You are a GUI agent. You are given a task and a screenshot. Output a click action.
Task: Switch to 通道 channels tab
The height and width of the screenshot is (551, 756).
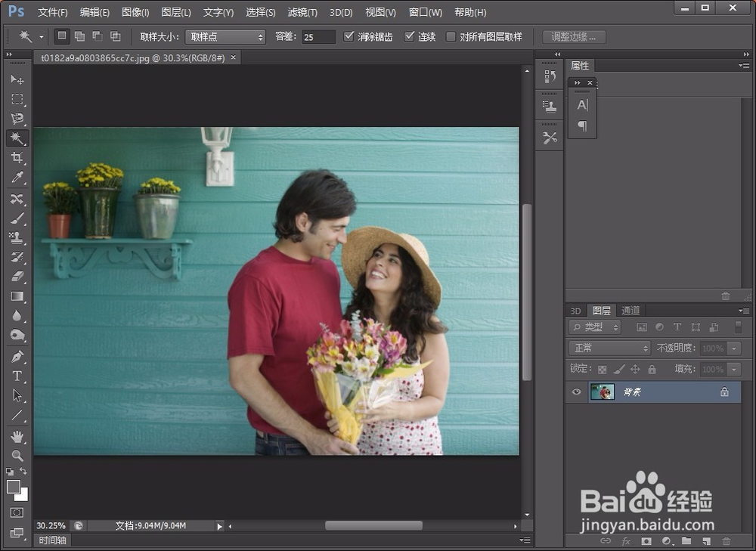coord(631,311)
